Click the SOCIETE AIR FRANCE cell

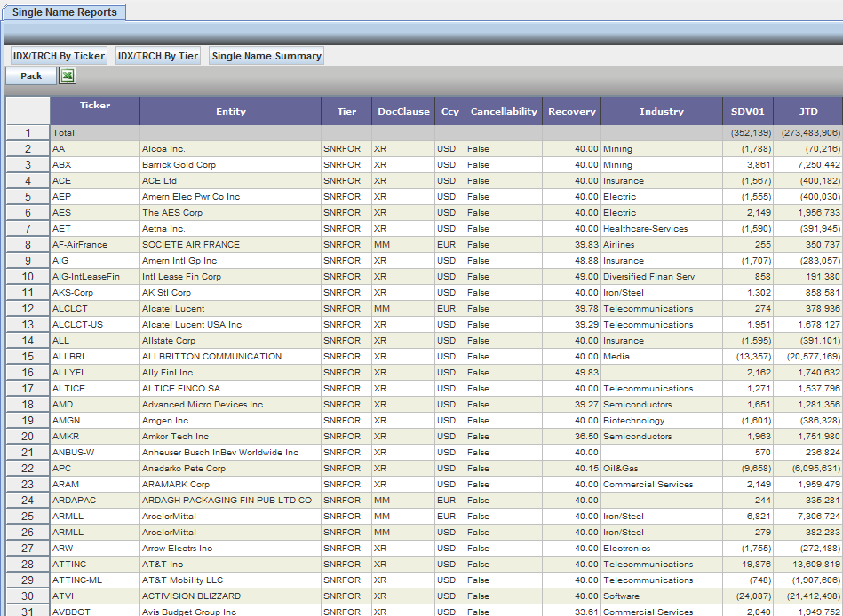point(231,245)
